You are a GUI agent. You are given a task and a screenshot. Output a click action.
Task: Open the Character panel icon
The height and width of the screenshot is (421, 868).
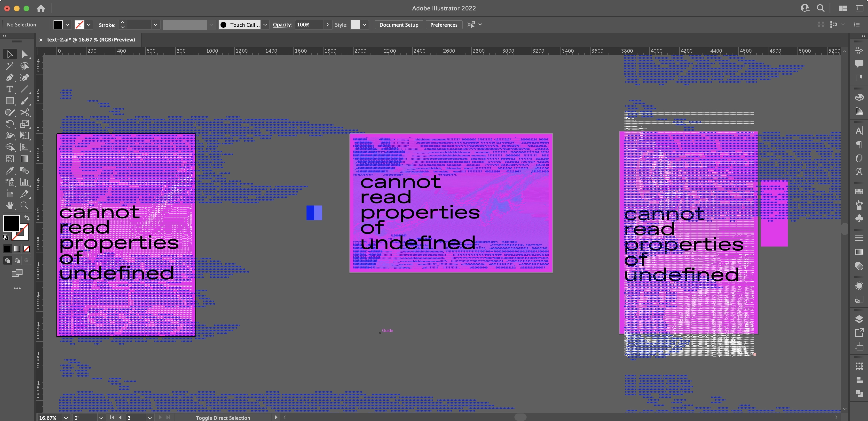click(x=859, y=131)
